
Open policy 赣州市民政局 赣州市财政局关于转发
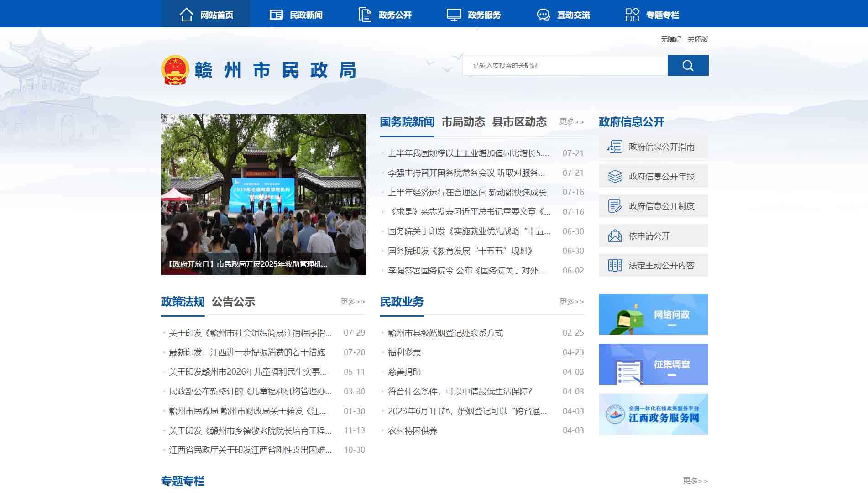(x=247, y=411)
